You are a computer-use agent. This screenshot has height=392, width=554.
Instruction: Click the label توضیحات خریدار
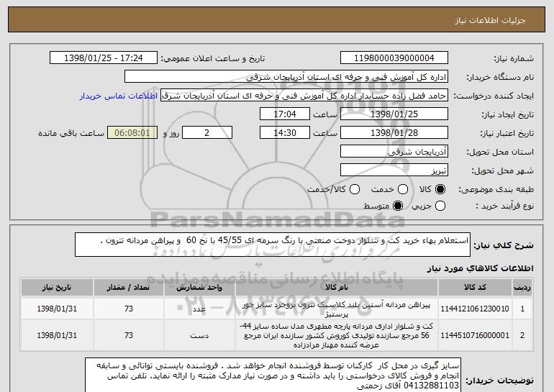click(x=499, y=380)
